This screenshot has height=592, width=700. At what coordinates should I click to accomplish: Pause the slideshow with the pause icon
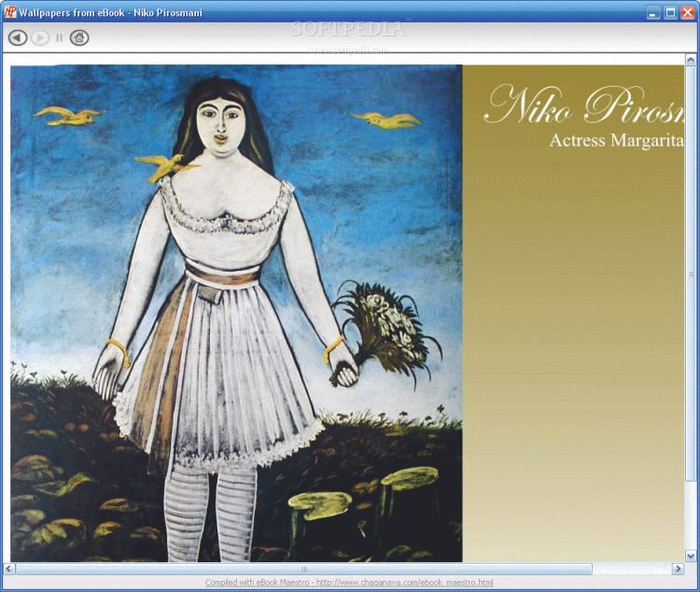coord(60,37)
